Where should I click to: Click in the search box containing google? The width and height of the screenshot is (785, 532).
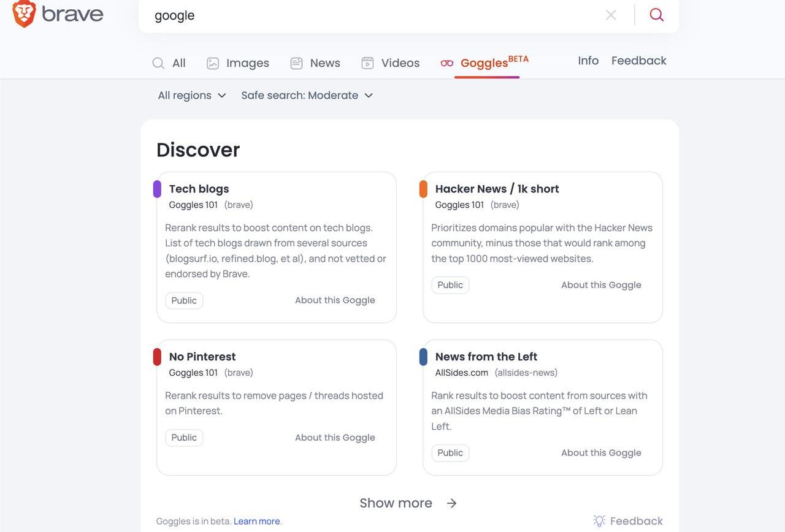click(368, 15)
